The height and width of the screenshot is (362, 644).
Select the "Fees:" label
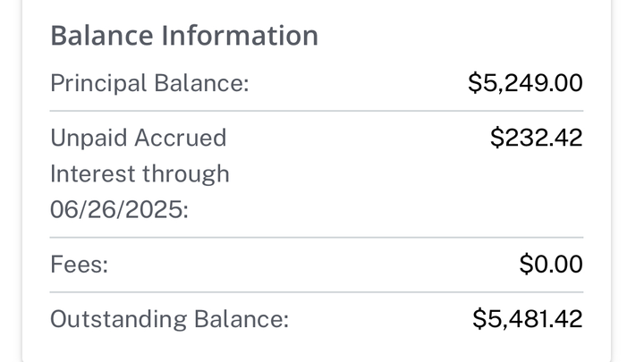(78, 265)
